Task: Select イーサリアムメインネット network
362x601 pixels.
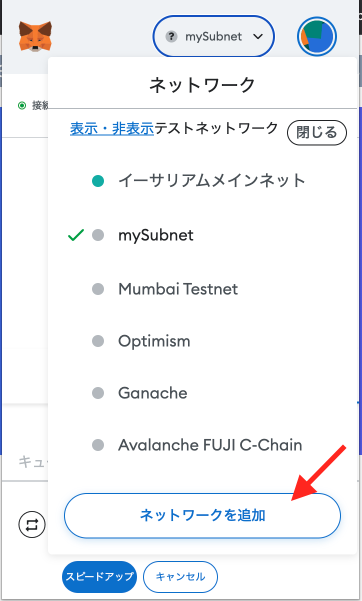Action: [x=202, y=181]
